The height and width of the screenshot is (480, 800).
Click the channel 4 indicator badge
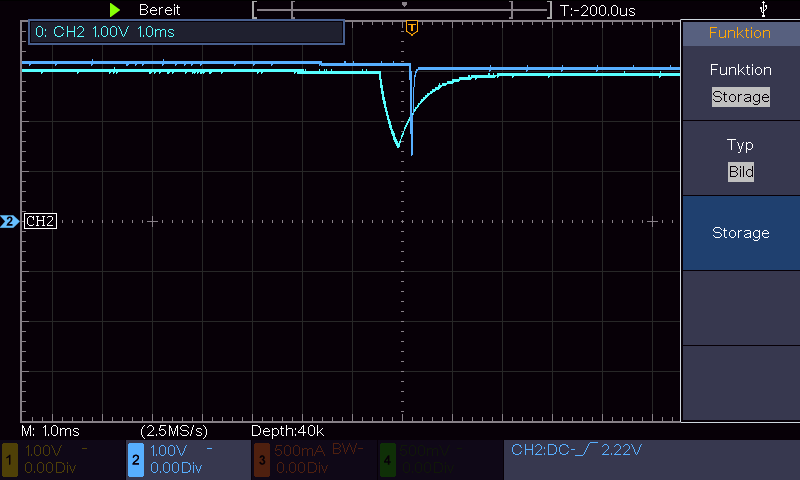point(388,460)
